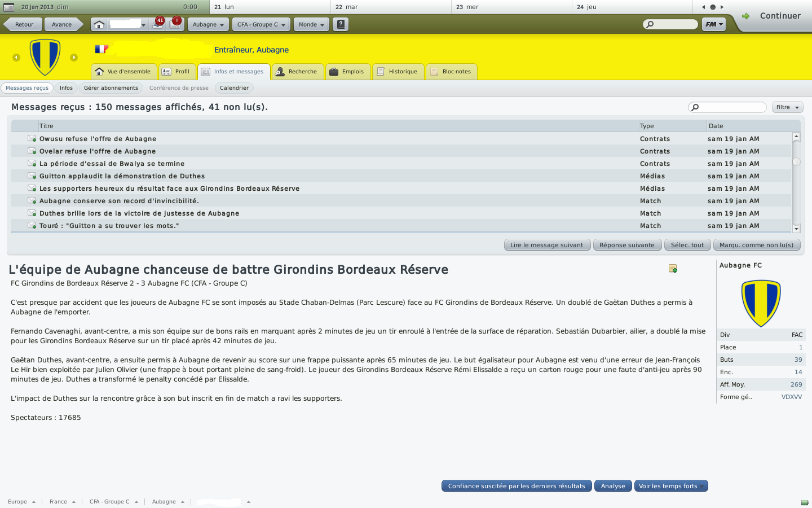Expand the FM menu dropdown
812x508 pixels.
[x=714, y=24]
